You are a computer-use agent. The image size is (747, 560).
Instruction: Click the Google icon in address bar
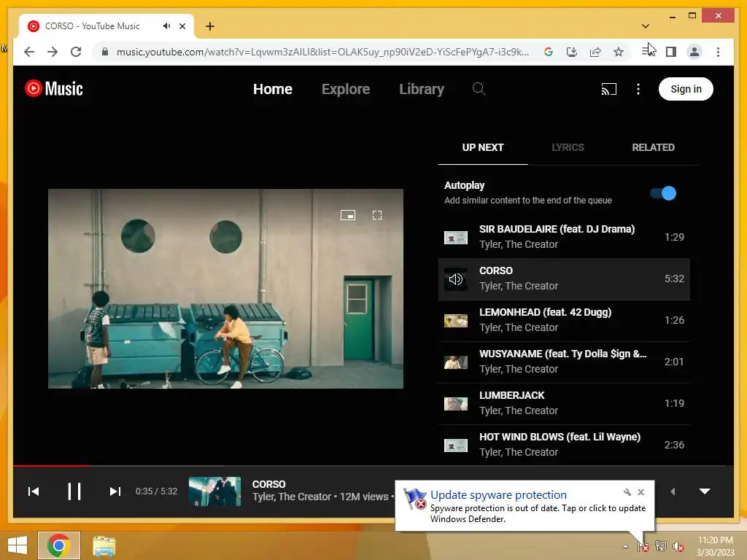(x=549, y=52)
